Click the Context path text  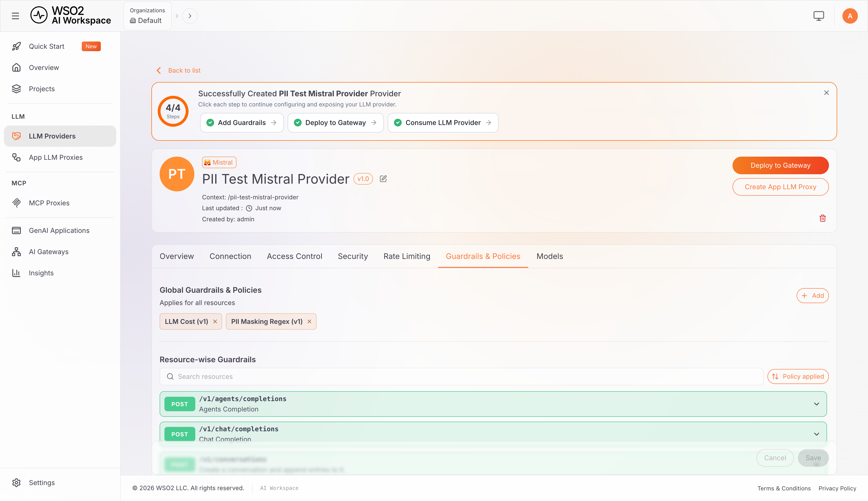coord(250,197)
